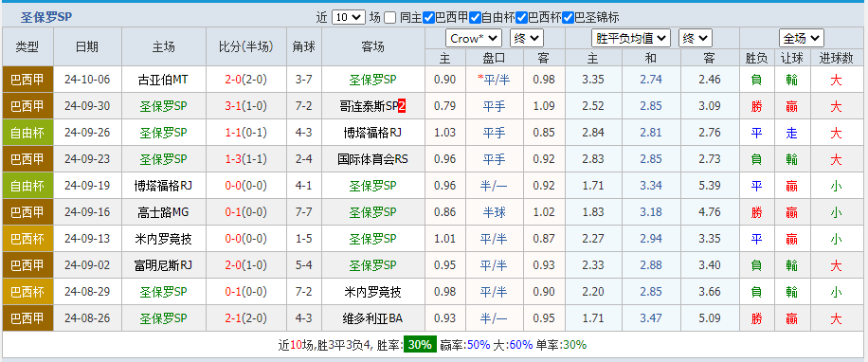Screen dimensions: 868x362
Task: Open 哥连泰斯SP away team link
Action: [369, 106]
